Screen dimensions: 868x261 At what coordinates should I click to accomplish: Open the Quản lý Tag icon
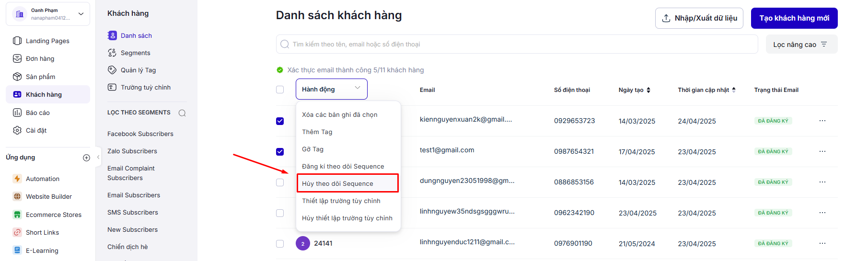point(112,70)
